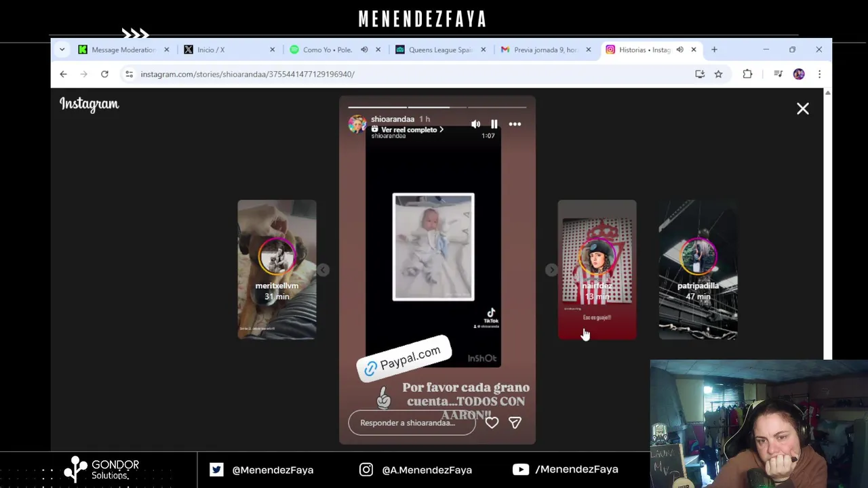Bookmark this page with star
This screenshot has width=868, height=488.
click(718, 74)
